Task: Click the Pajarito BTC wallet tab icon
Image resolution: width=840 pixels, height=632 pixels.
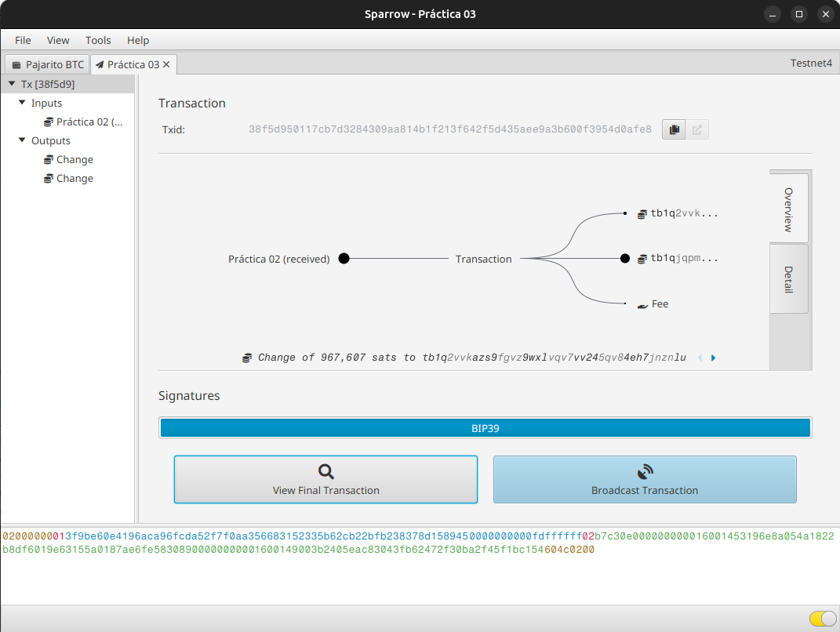Action: [16, 65]
